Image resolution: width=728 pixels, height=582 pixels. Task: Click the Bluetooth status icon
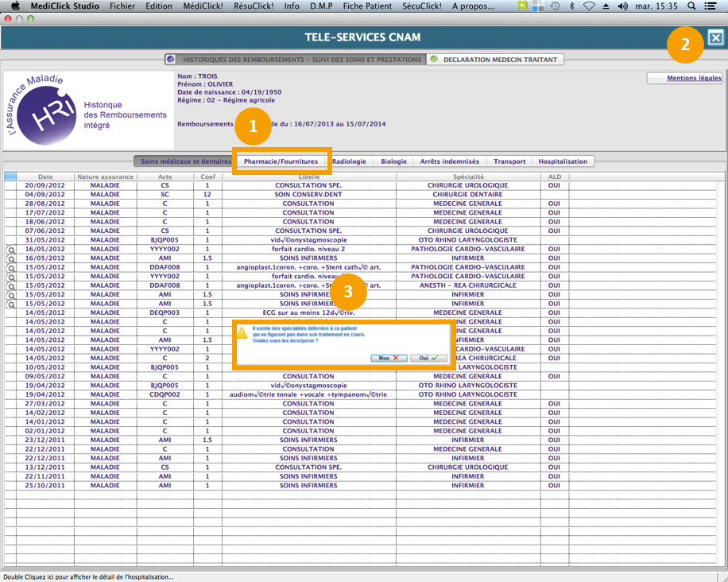coord(572,6)
